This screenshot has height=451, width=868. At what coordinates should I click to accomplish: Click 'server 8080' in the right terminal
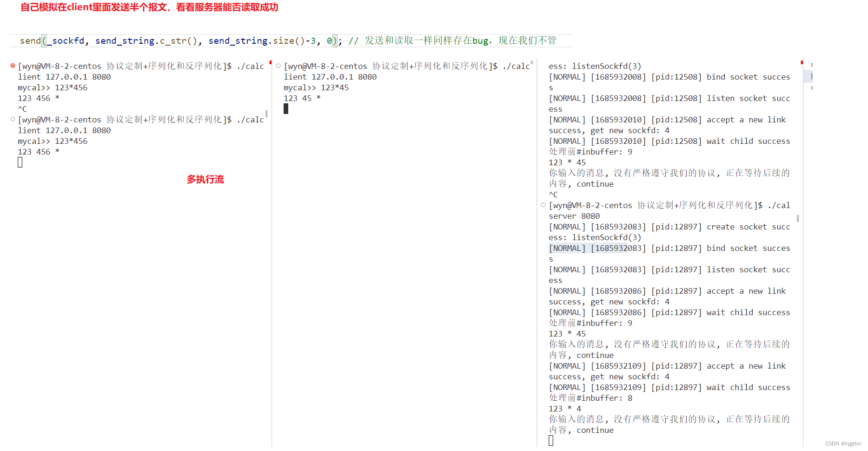(x=574, y=216)
